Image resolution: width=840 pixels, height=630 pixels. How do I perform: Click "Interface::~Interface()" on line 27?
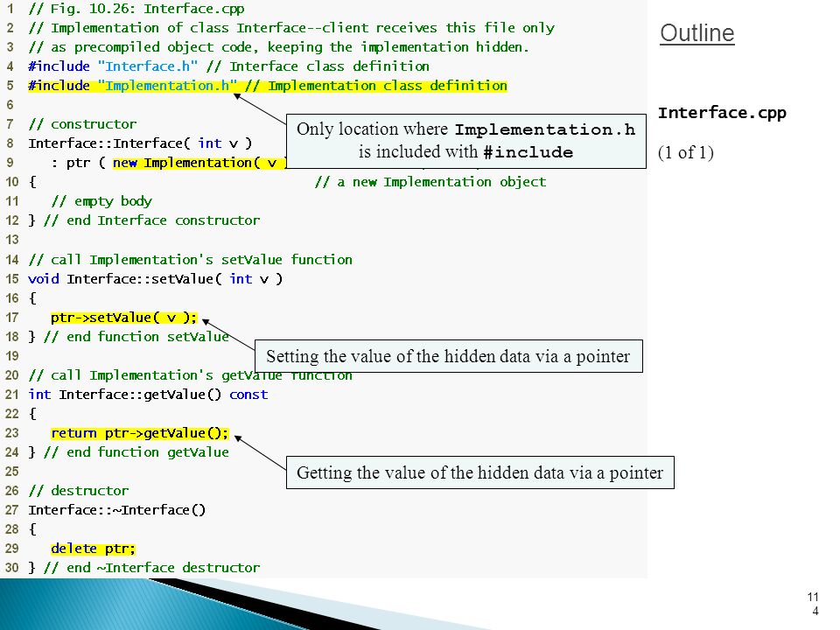(116, 510)
